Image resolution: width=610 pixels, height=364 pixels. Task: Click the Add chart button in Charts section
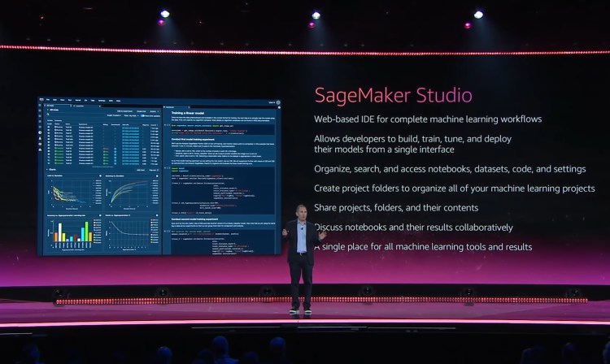(x=141, y=170)
